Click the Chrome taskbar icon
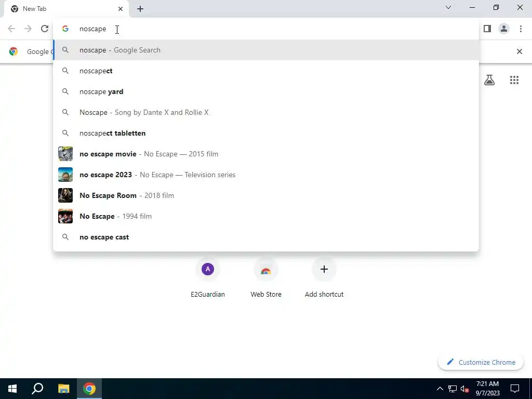This screenshot has height=399, width=532. [x=89, y=389]
